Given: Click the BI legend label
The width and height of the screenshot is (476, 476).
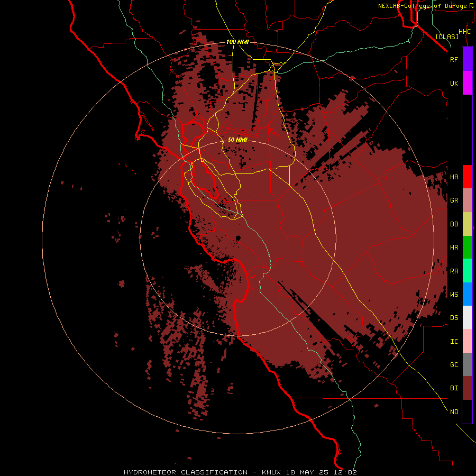Looking at the screenshot, I should tap(454, 388).
